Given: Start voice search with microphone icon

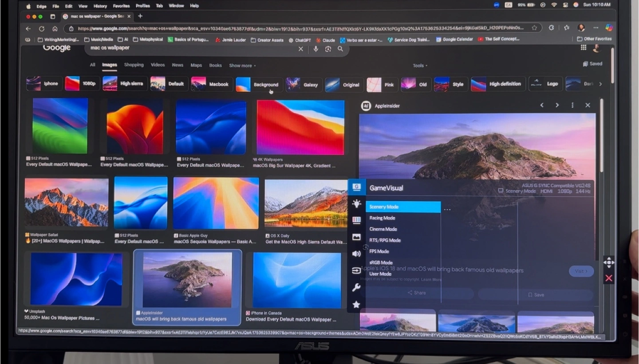Looking at the screenshot, I should click(316, 49).
